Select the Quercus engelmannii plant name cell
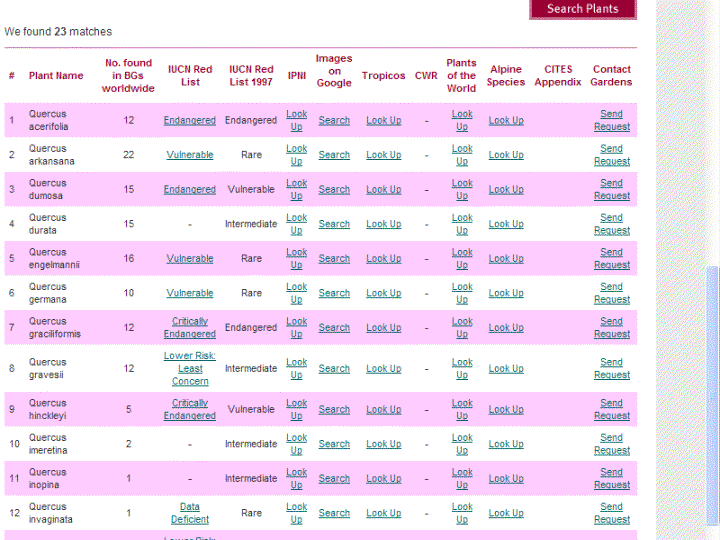The height and width of the screenshot is (540, 720). coord(54,259)
